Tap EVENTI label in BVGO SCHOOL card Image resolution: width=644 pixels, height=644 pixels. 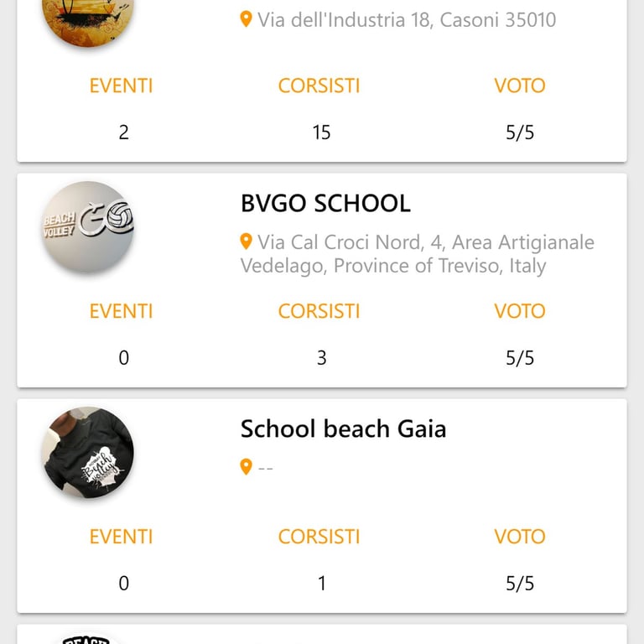click(121, 311)
